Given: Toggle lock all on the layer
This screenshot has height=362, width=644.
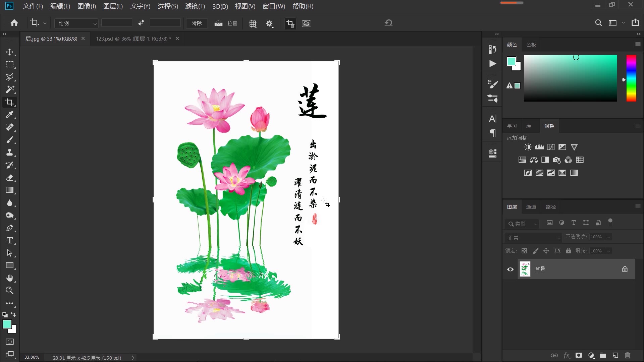Looking at the screenshot, I should (568, 251).
